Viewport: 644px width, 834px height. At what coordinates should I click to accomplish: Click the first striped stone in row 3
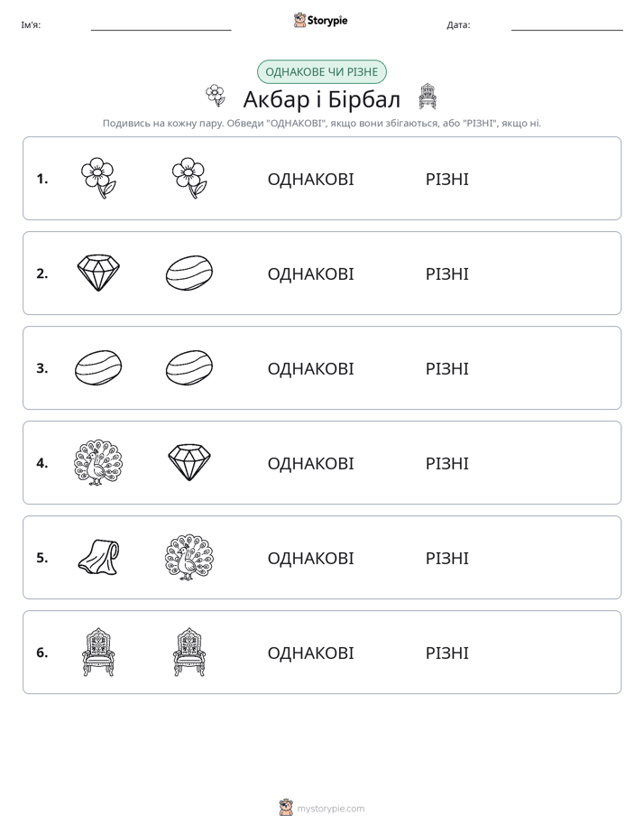point(98,367)
